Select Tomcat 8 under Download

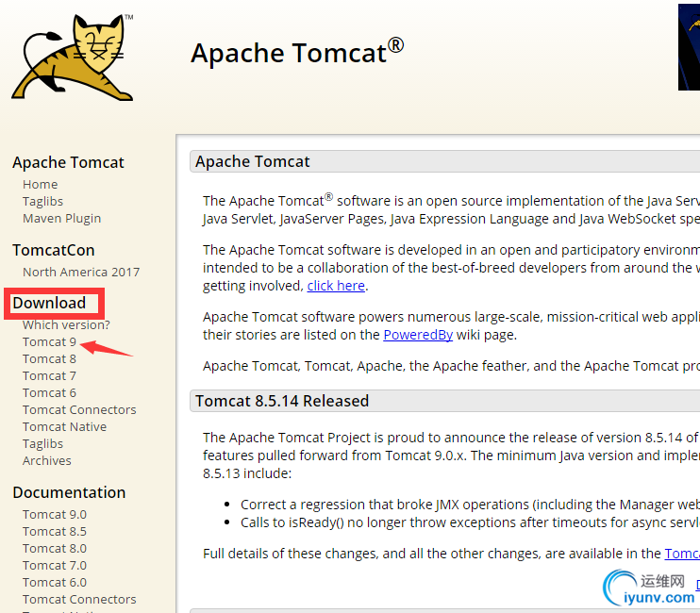[49, 358]
